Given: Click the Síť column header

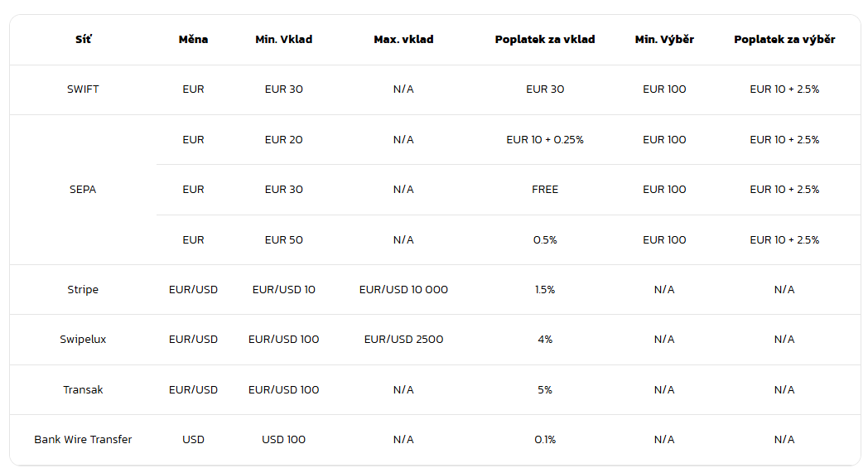Looking at the screenshot, I should click(83, 40).
